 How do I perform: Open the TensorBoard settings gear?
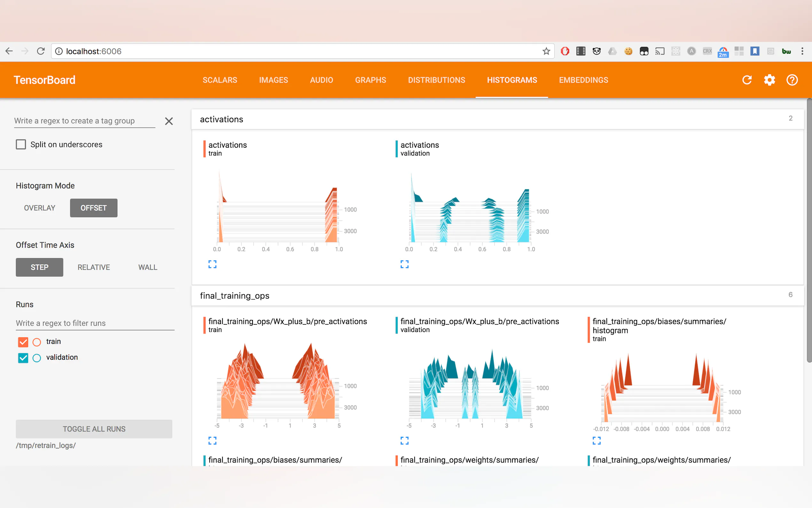[769, 80]
